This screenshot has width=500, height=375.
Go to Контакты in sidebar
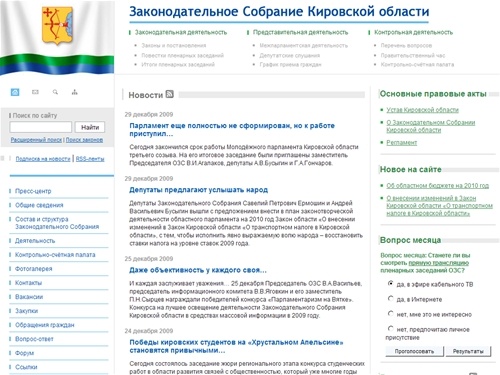tap(28, 283)
